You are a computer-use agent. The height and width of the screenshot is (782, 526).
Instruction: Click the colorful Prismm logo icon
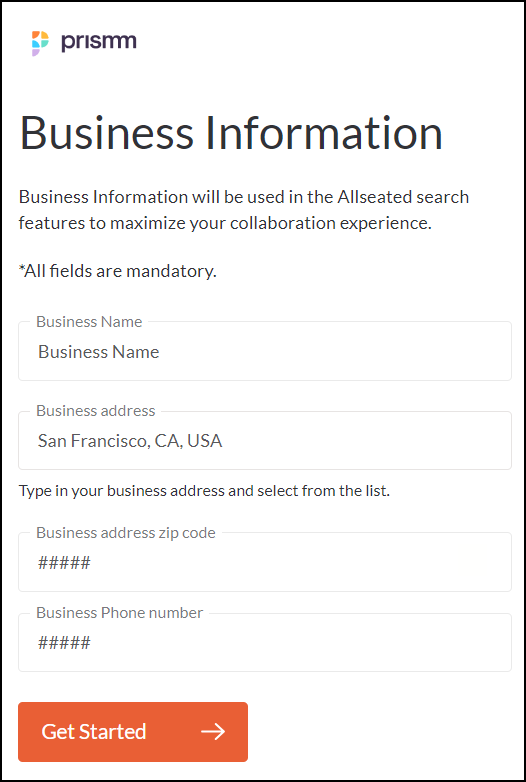(x=40, y=43)
